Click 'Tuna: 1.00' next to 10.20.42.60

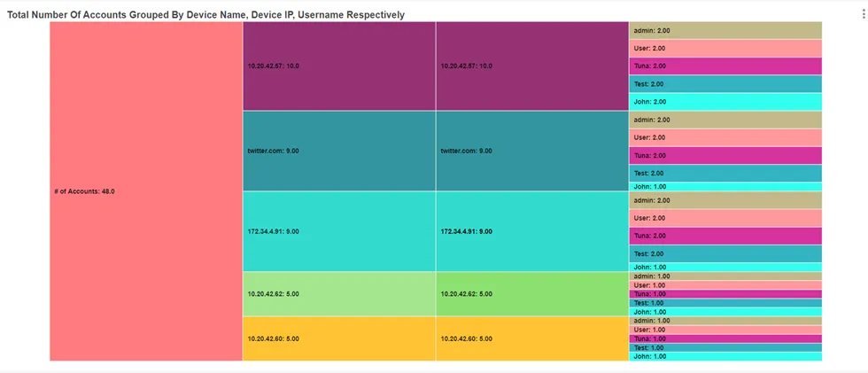pos(725,338)
